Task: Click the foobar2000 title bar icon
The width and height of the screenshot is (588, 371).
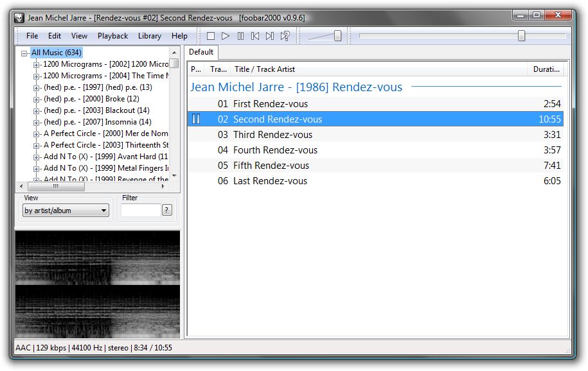Action: (19, 17)
